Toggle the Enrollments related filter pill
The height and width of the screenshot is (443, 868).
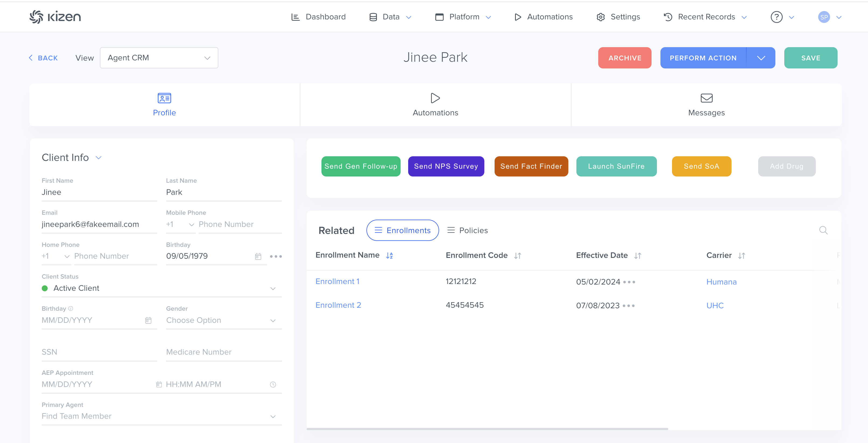coord(402,230)
